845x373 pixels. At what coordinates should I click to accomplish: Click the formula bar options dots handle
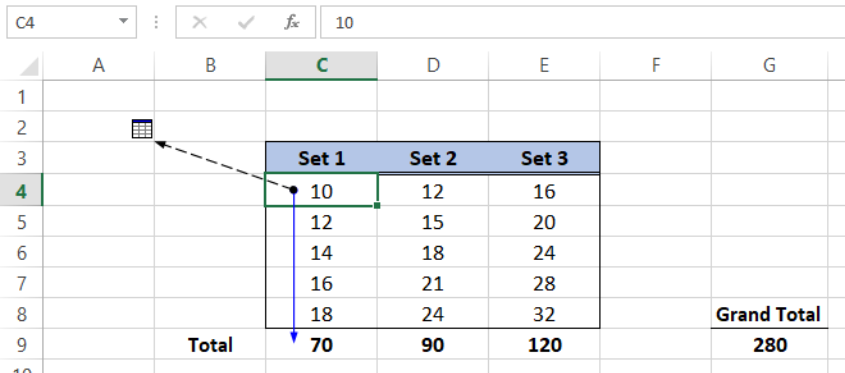click(x=156, y=22)
